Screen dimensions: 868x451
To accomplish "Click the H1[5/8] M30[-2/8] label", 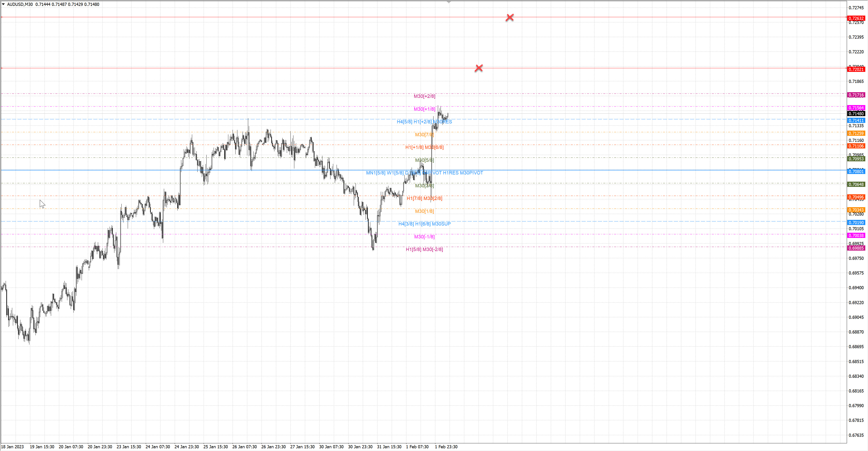I will 424,250.
